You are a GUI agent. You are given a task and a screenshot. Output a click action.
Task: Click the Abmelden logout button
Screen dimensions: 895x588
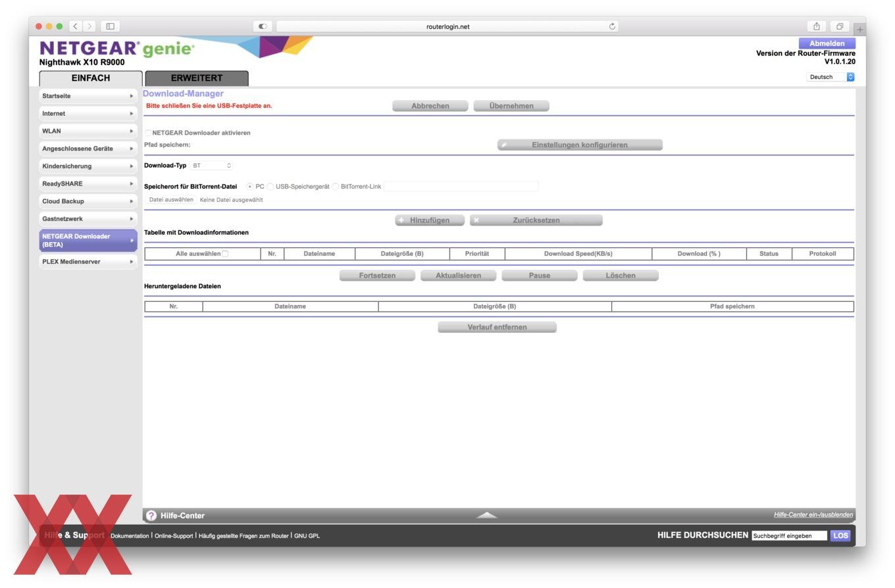tap(827, 43)
